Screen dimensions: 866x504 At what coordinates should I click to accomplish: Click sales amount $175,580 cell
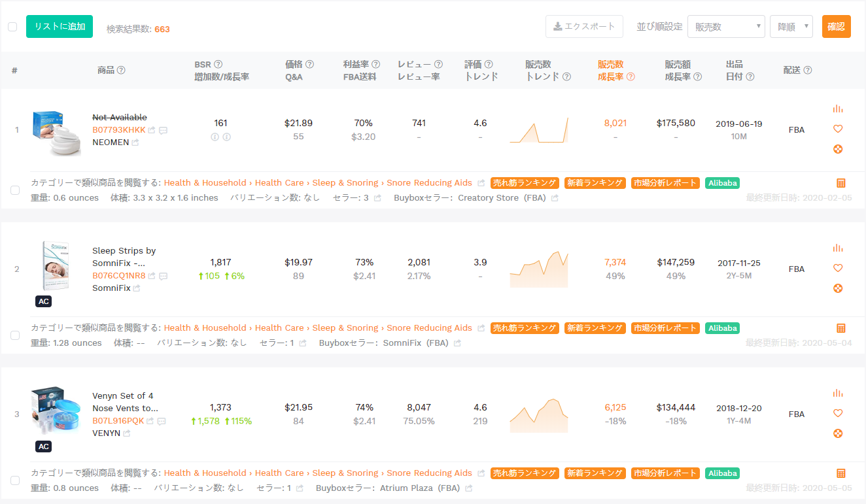click(x=676, y=123)
